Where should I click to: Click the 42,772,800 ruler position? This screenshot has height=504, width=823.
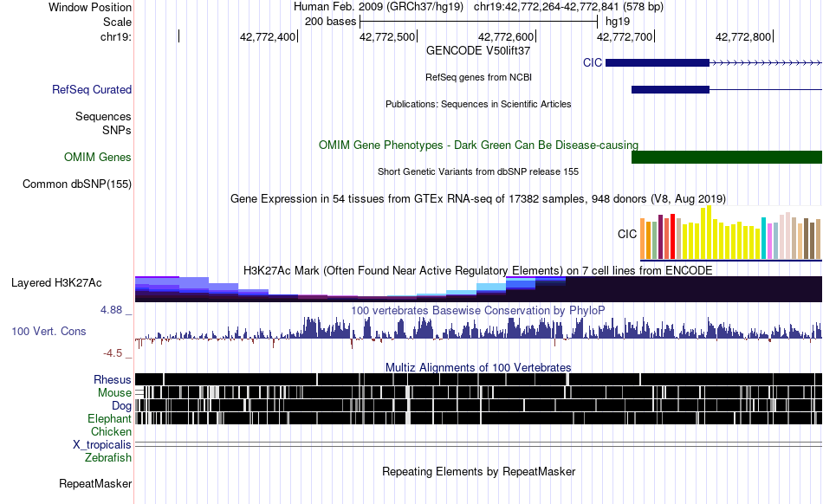point(743,36)
